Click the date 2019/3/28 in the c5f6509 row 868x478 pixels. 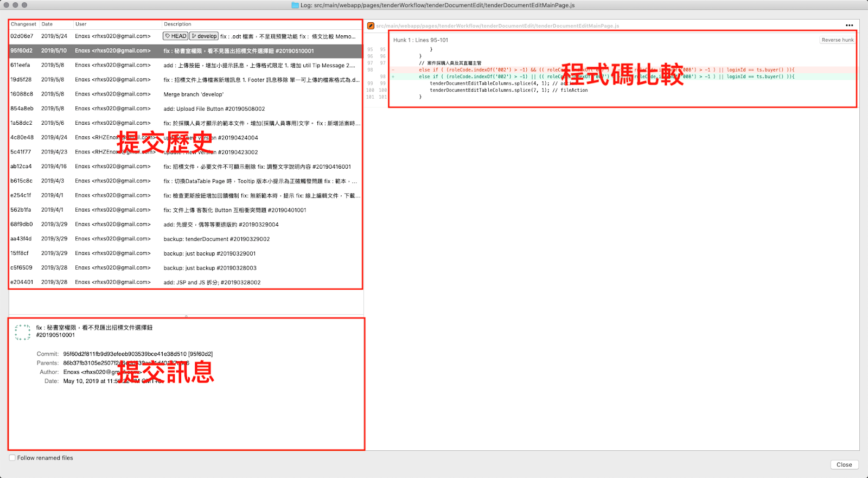coord(54,267)
